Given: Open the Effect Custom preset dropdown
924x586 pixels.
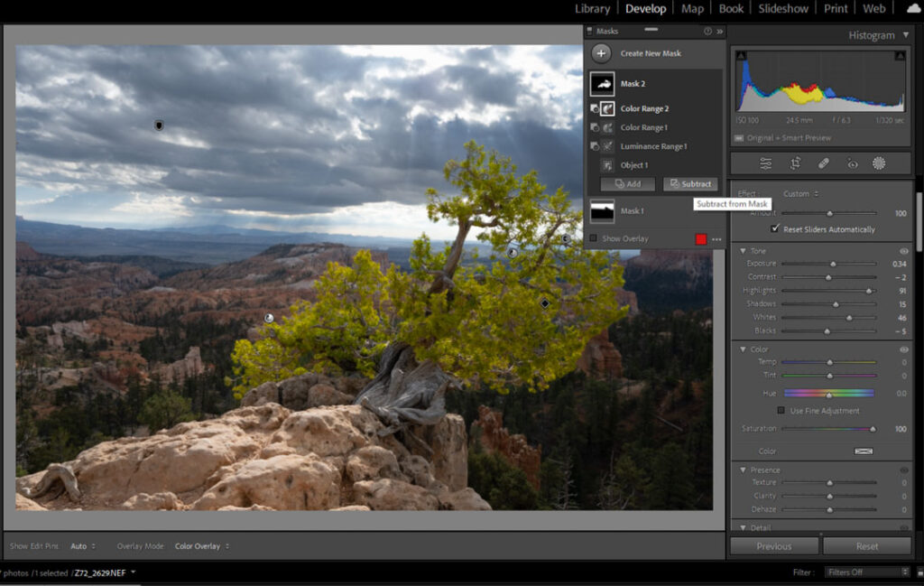Looking at the screenshot, I should (800, 193).
